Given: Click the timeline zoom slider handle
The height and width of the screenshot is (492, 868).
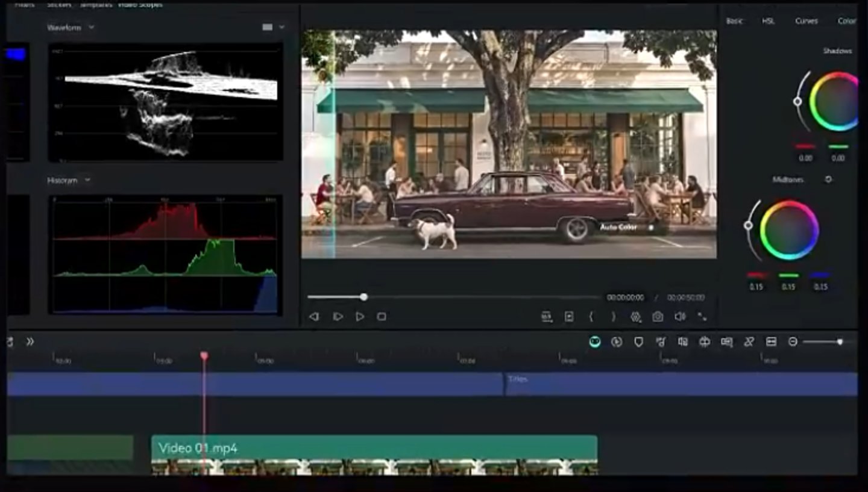Looking at the screenshot, I should pos(840,341).
